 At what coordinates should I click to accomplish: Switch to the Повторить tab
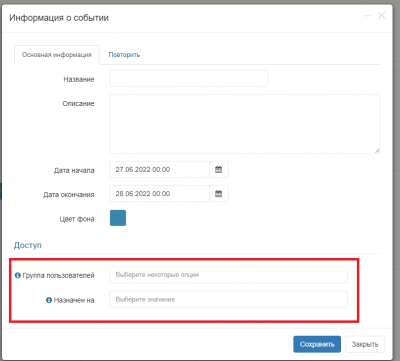point(124,55)
